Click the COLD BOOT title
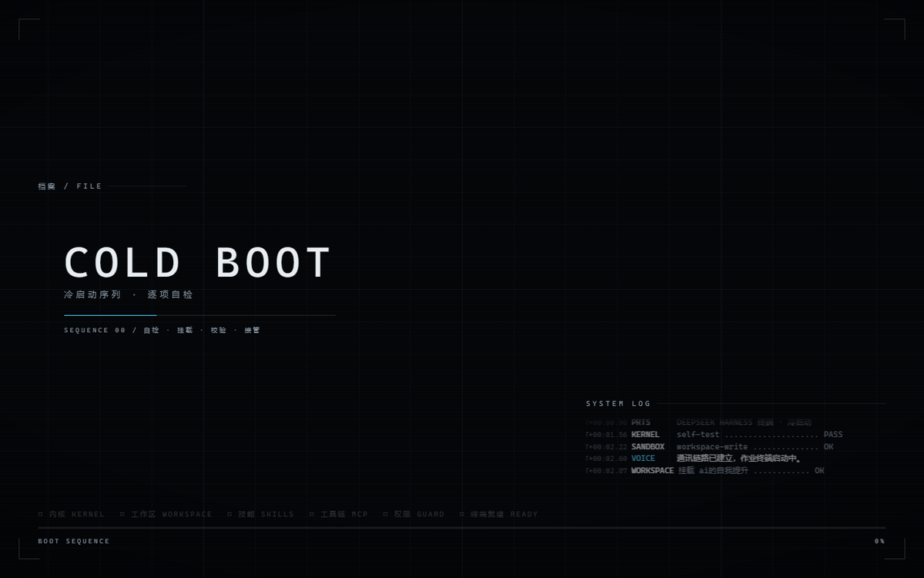The height and width of the screenshot is (578, 924). pos(198,263)
